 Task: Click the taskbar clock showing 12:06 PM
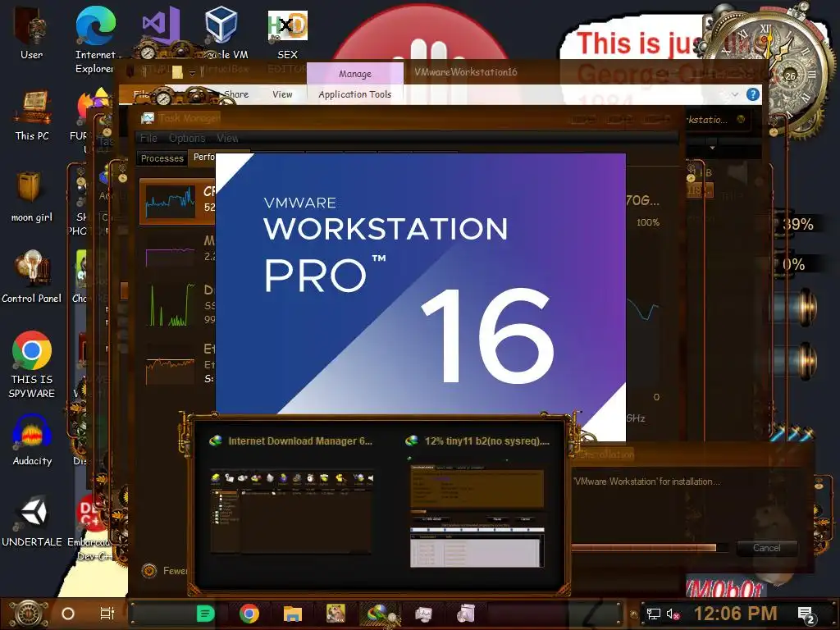[735, 614]
